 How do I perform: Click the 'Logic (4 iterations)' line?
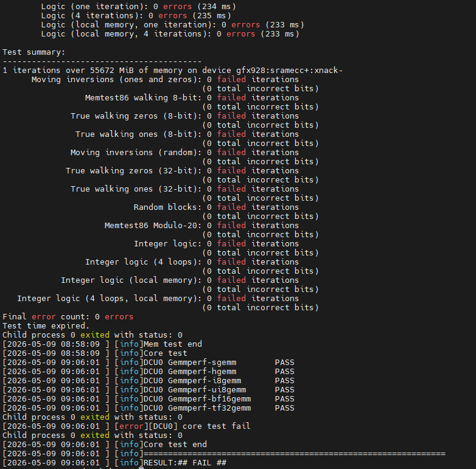pyautogui.click(x=136, y=16)
